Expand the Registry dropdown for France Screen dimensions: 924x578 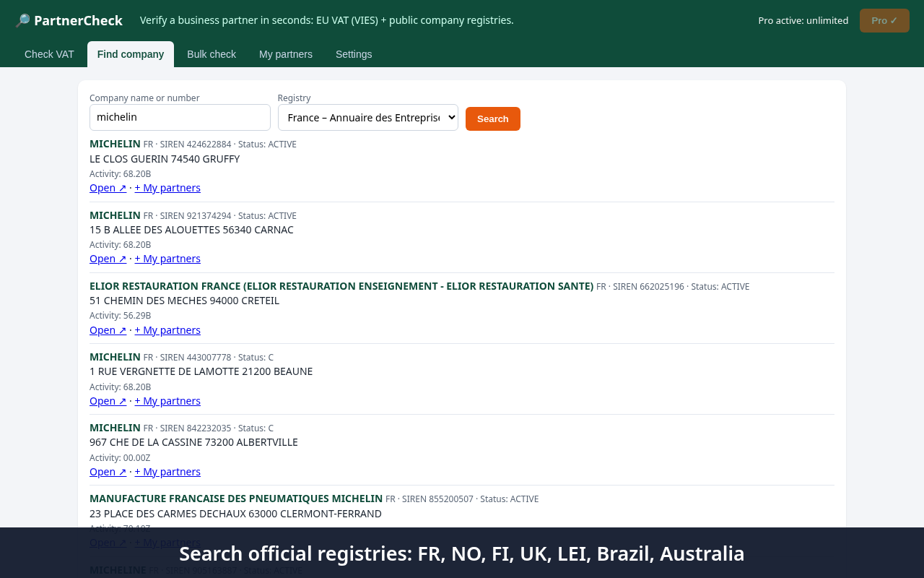tap(368, 117)
